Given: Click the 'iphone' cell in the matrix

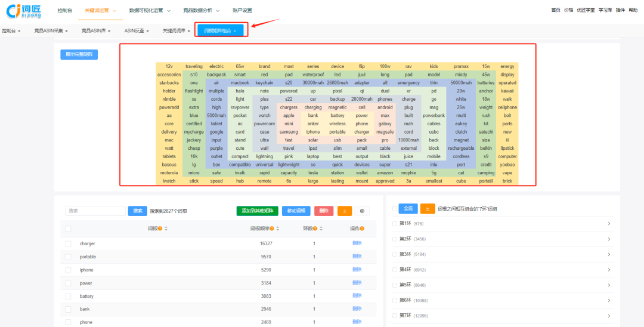Looking at the screenshot, I should pyautogui.click(x=313, y=132).
